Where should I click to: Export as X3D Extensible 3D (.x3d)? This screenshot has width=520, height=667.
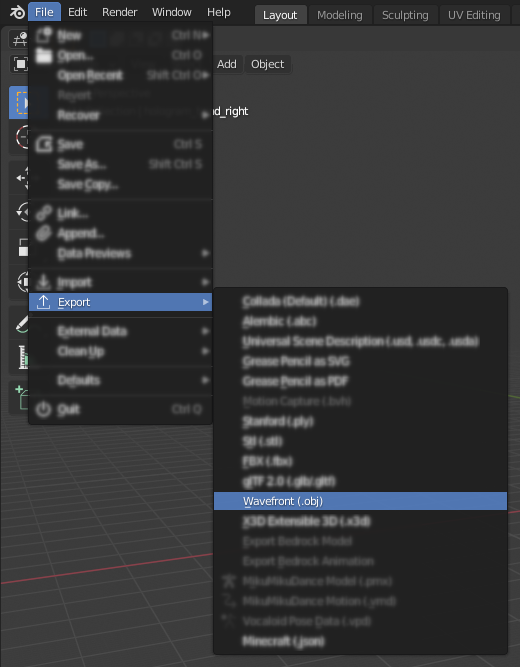pos(360,521)
